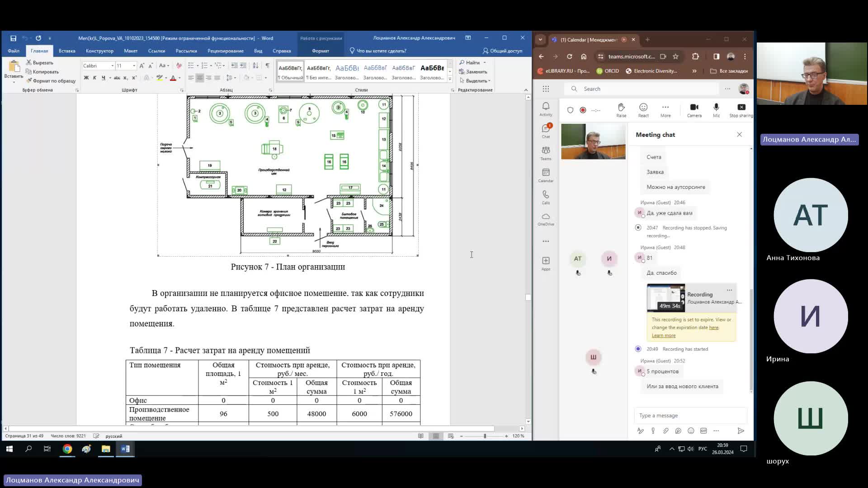Click the ORCID bookmark
This screenshot has width=868, height=488.
pyautogui.click(x=608, y=71)
